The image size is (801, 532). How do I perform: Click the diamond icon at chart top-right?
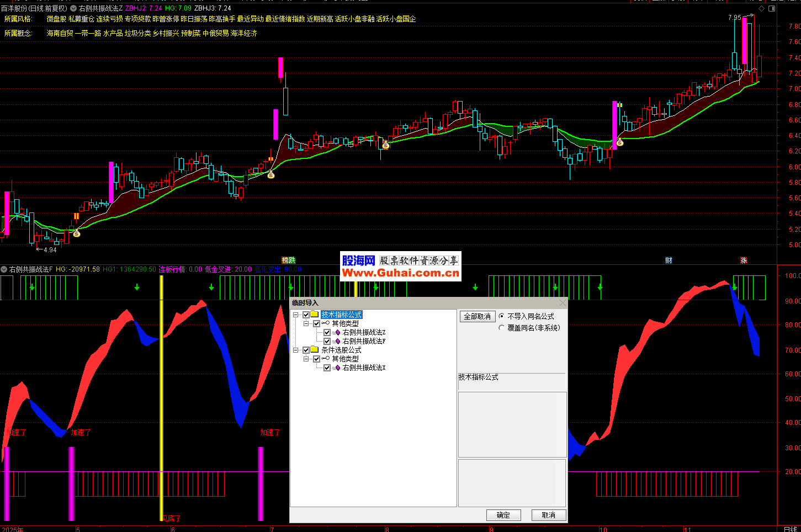[762, 9]
